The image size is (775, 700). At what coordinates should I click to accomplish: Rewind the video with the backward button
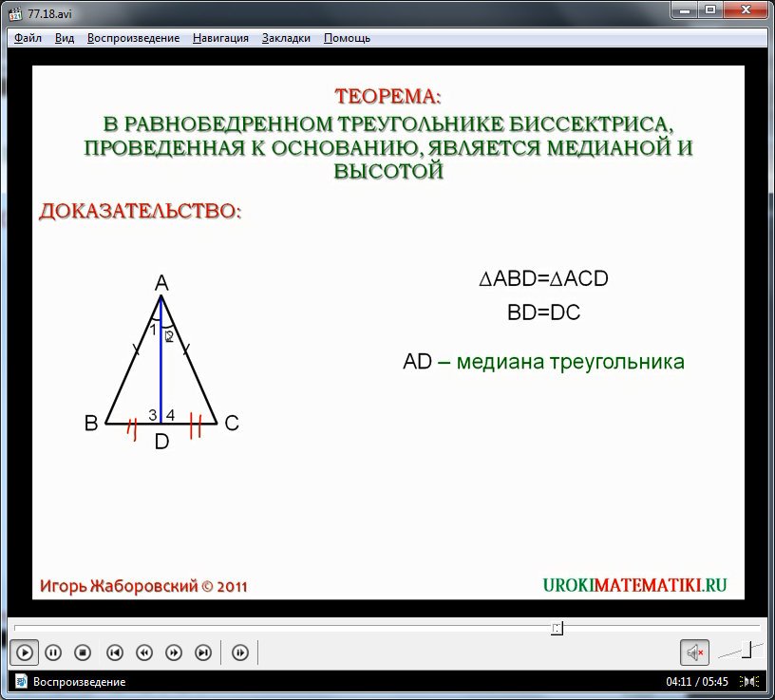144,653
